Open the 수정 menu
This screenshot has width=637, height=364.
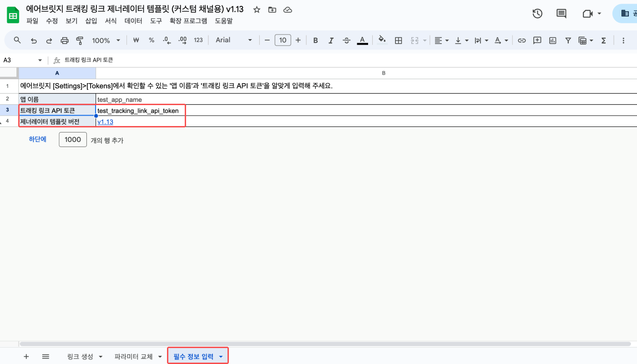coord(52,20)
